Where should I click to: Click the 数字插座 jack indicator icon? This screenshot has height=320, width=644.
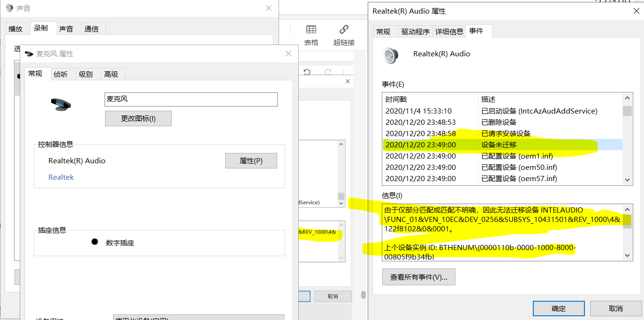pos(94,242)
